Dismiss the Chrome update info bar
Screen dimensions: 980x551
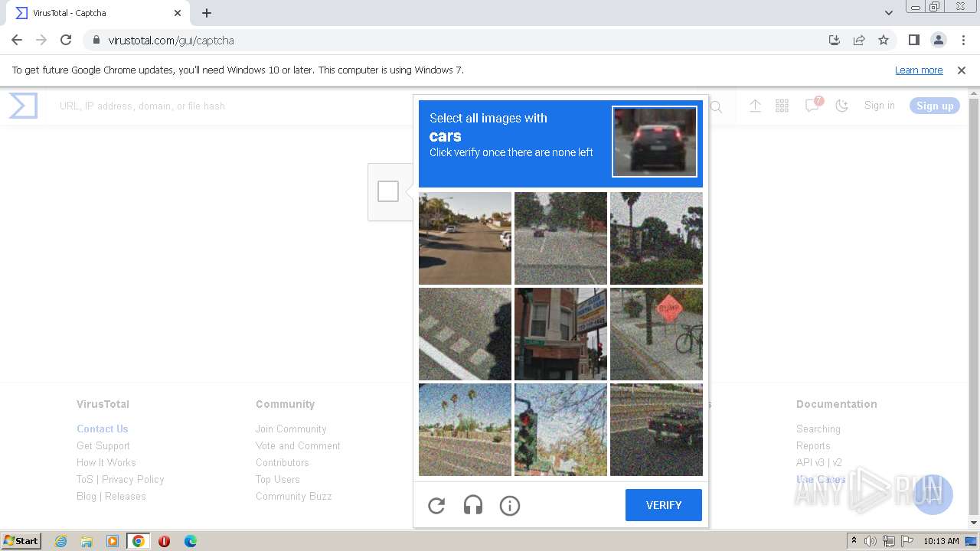[x=962, y=70]
